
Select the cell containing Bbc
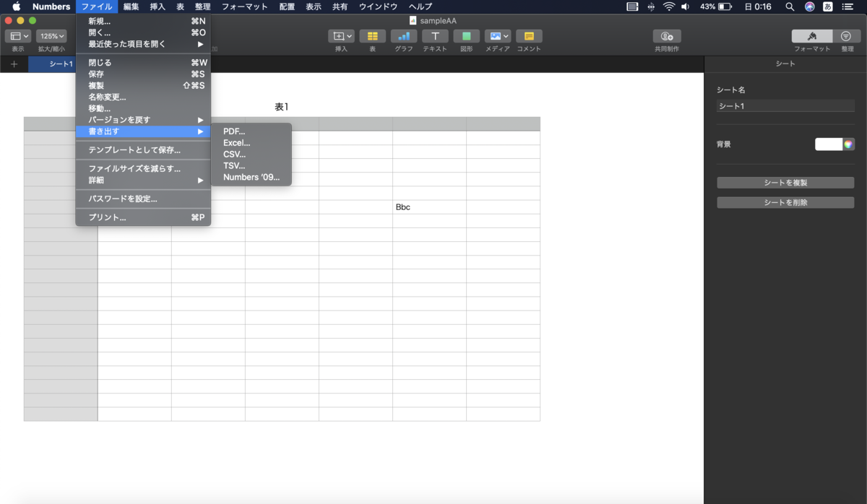[x=429, y=207]
